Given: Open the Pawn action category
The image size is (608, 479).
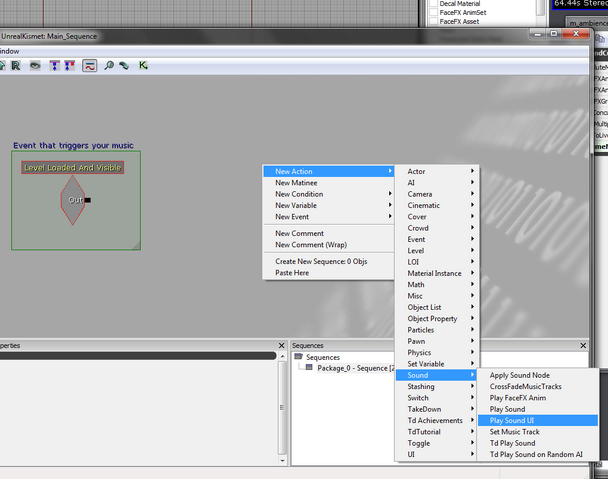Looking at the screenshot, I should click(437, 341).
